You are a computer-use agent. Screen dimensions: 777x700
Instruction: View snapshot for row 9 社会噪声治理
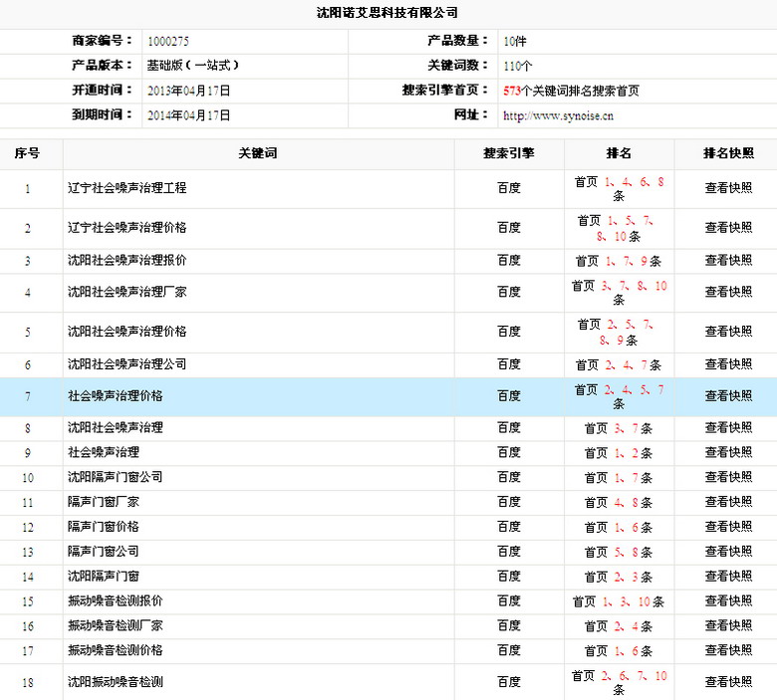[728, 452]
